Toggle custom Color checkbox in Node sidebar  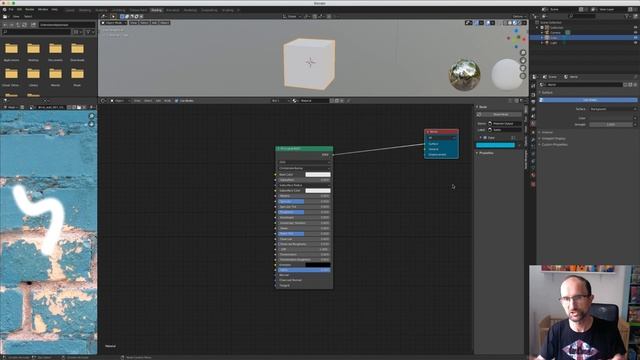[x=485, y=138]
